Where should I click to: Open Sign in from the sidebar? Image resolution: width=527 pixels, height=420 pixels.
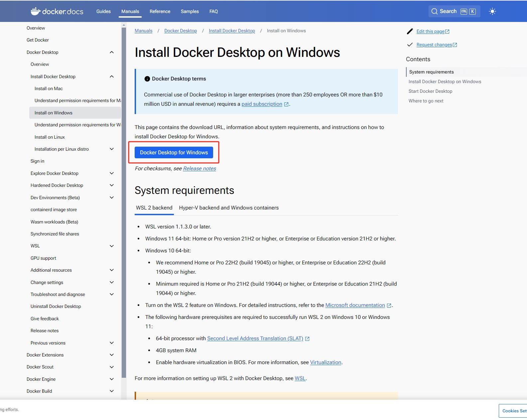37,161
